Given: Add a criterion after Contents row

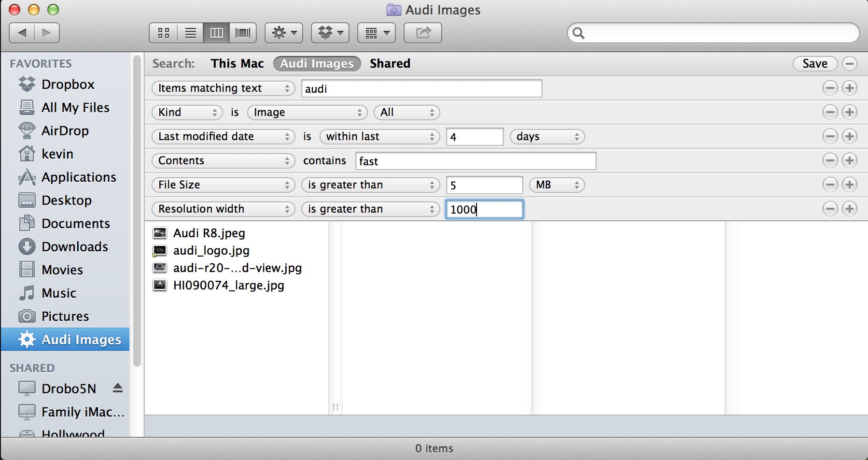Looking at the screenshot, I should pyautogui.click(x=850, y=160).
